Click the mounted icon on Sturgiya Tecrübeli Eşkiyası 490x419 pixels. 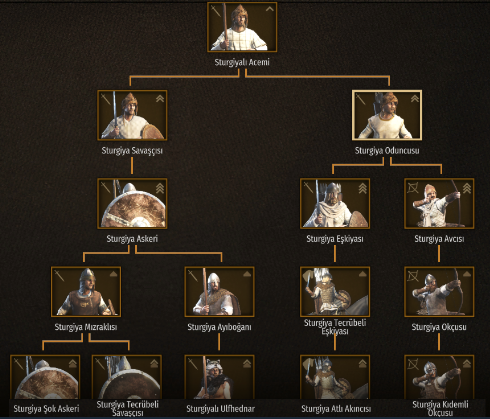307,276
